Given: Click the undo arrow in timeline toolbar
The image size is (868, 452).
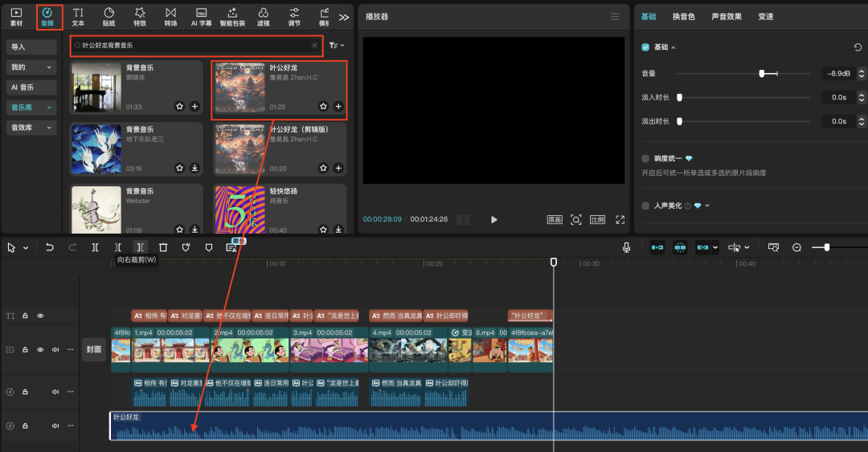Looking at the screenshot, I should click(x=50, y=247).
